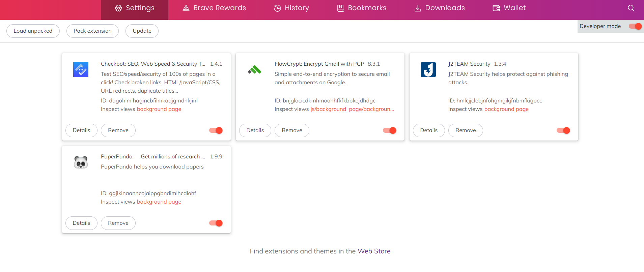Click the Pack extension button
This screenshot has width=644, height=272.
point(92,31)
